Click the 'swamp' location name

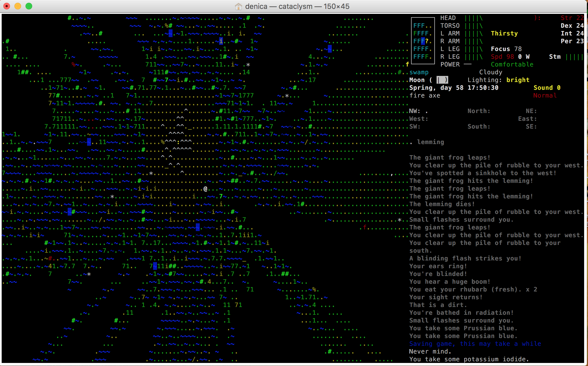pos(419,72)
